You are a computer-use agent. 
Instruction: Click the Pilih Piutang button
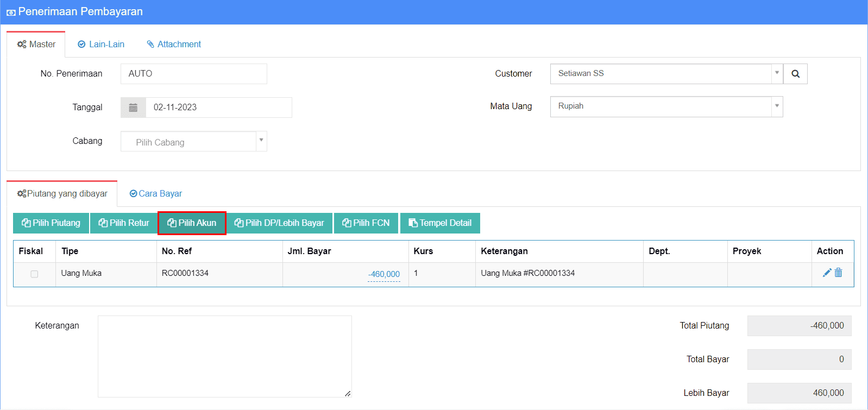click(x=51, y=223)
